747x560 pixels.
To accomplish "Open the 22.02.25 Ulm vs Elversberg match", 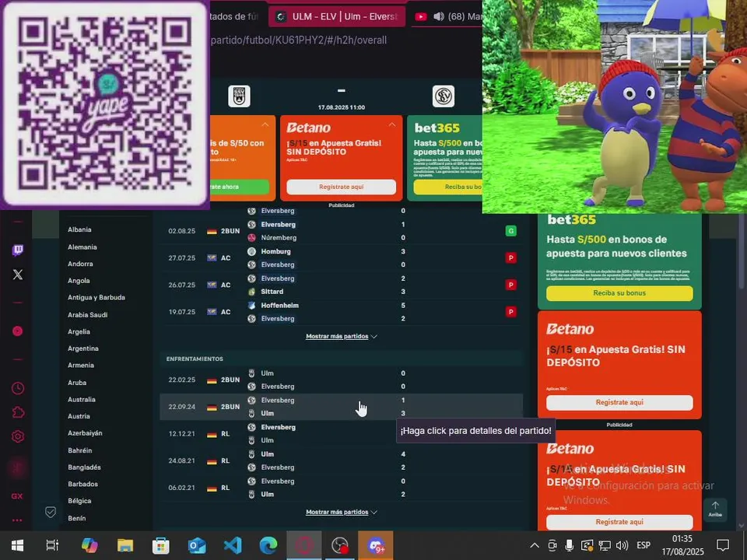I will click(x=341, y=380).
